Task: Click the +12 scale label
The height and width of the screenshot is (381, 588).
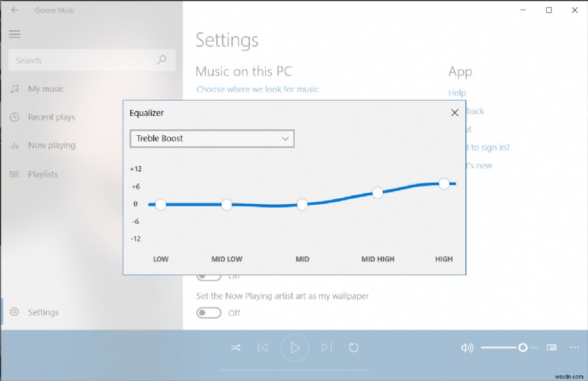Action: click(x=136, y=169)
